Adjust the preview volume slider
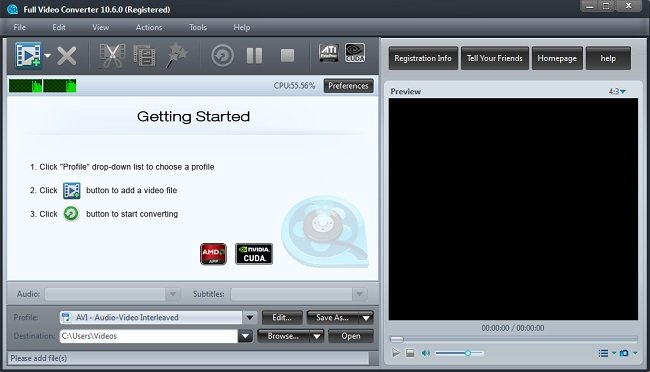The width and height of the screenshot is (650, 372). pyautogui.click(x=459, y=353)
